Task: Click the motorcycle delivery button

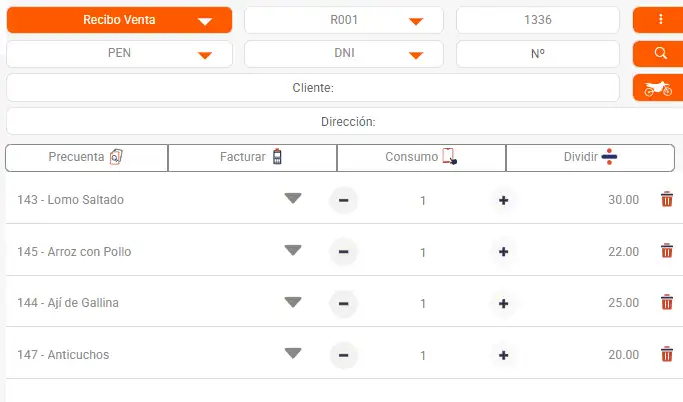Action: pos(659,88)
